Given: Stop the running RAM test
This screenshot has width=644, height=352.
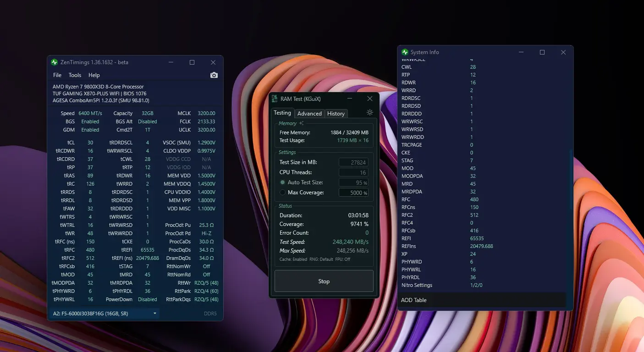Looking at the screenshot, I should 324,281.
